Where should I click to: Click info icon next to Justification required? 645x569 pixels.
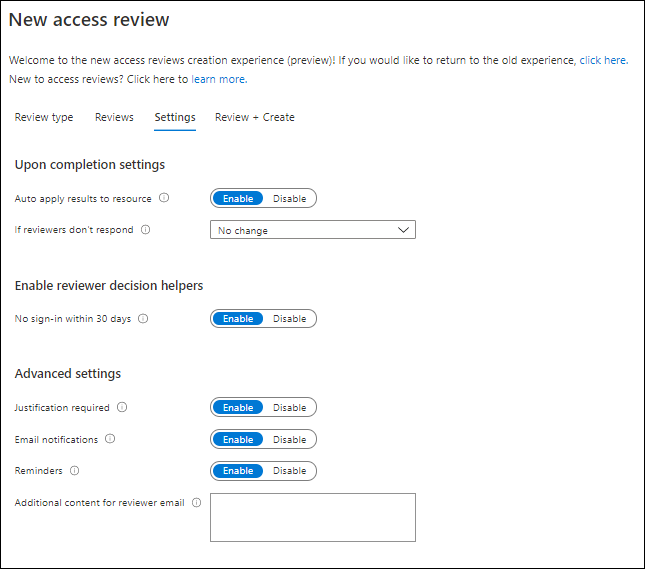tap(122, 408)
